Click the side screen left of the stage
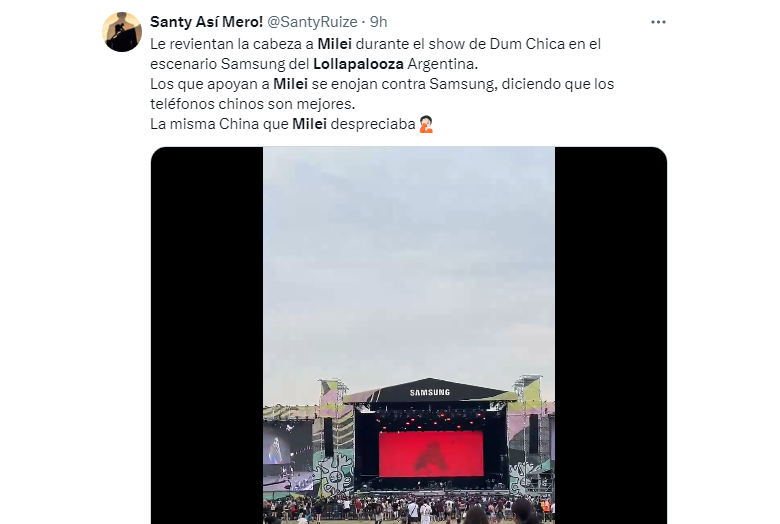The image size is (780, 524). (277, 450)
